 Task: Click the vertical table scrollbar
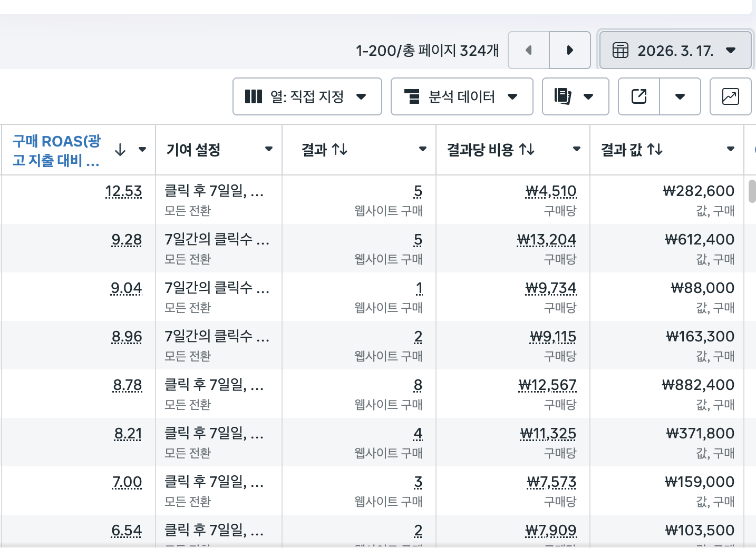[x=752, y=191]
